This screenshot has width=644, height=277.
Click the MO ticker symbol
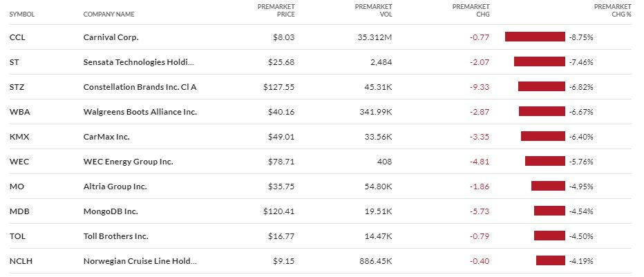[x=16, y=187]
